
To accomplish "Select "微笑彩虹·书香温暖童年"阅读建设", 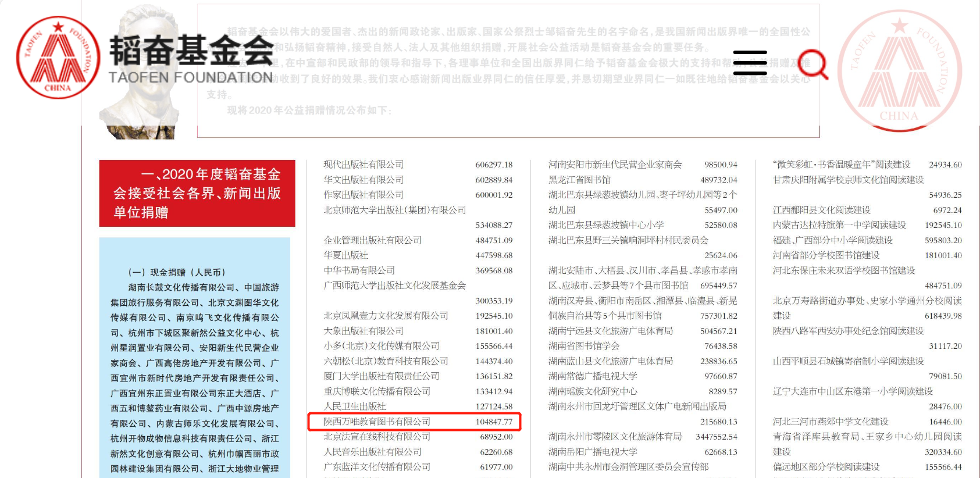I will (x=842, y=165).
